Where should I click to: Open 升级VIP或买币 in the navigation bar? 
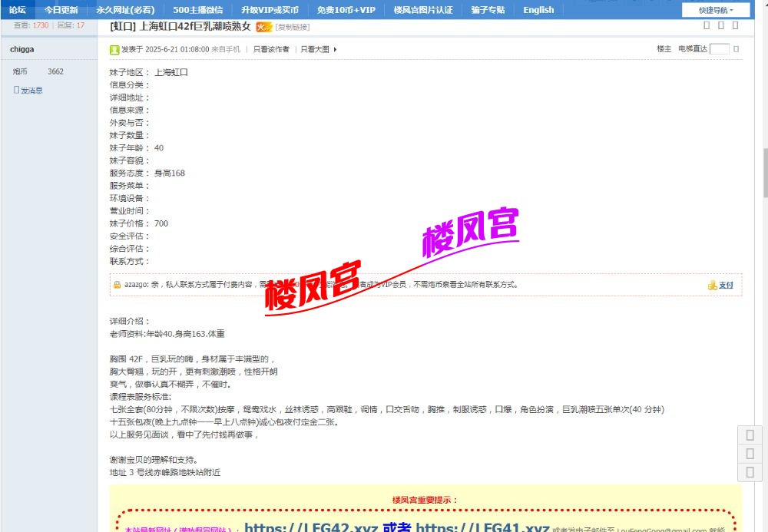coord(269,10)
